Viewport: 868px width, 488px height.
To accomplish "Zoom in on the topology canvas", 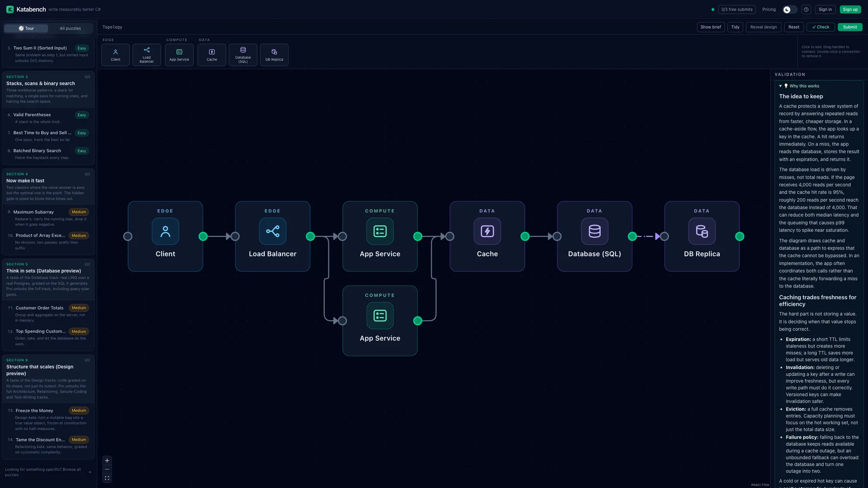I will tap(107, 461).
